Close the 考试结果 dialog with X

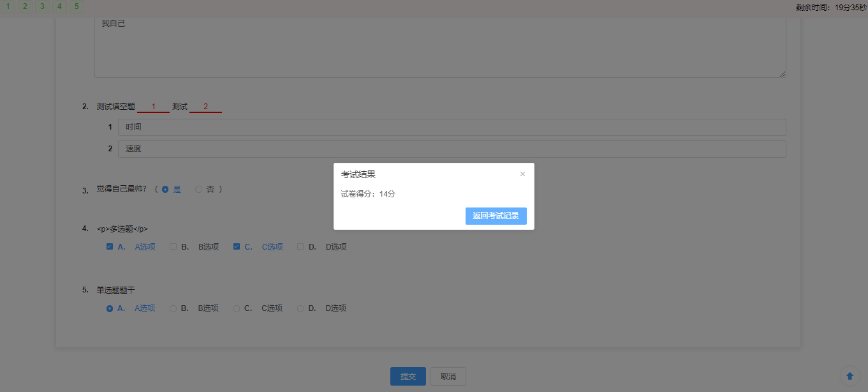(x=522, y=174)
